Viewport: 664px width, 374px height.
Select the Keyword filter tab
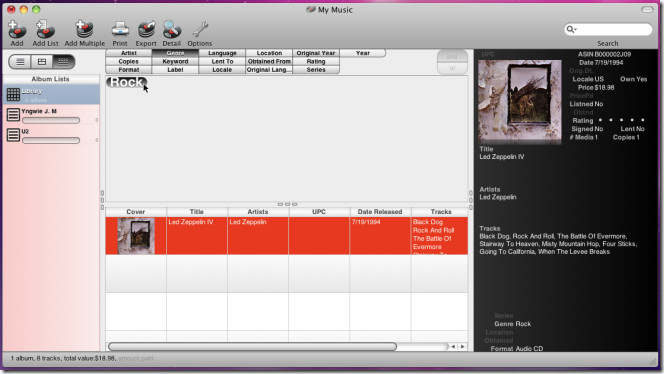coord(175,61)
